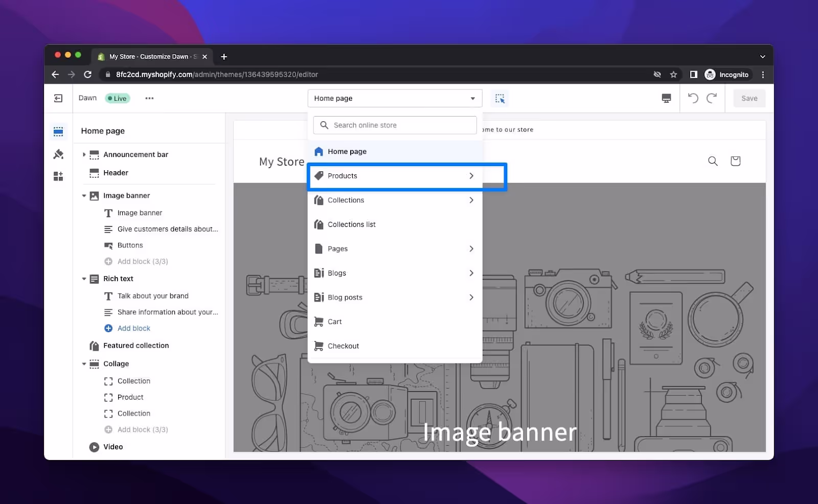
Task: Open the Chrome three-dot menu
Action: [763, 75]
